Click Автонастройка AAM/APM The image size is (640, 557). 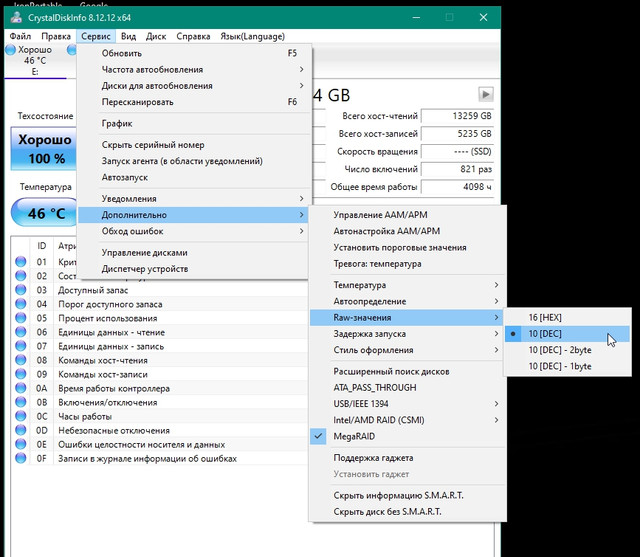tap(407, 231)
